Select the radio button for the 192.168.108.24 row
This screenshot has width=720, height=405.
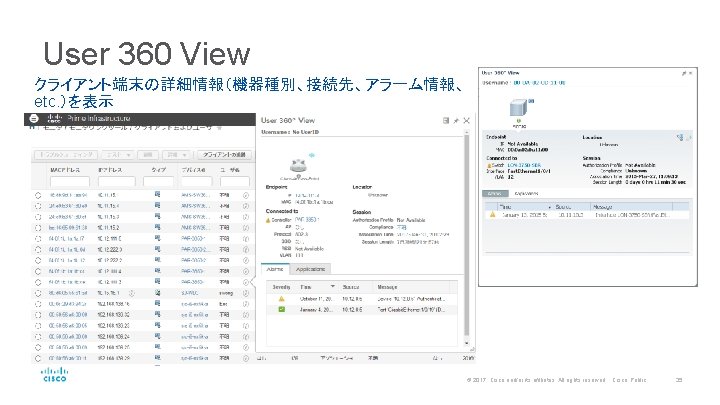(x=38, y=337)
